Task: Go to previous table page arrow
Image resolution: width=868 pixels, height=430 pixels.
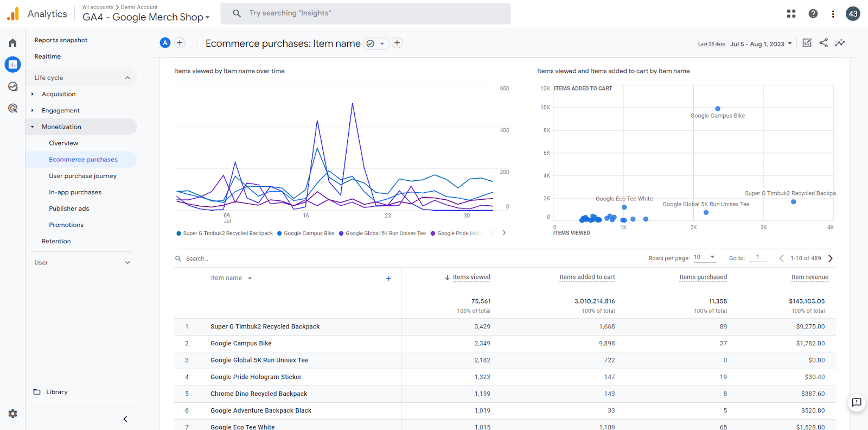Action: click(781, 258)
